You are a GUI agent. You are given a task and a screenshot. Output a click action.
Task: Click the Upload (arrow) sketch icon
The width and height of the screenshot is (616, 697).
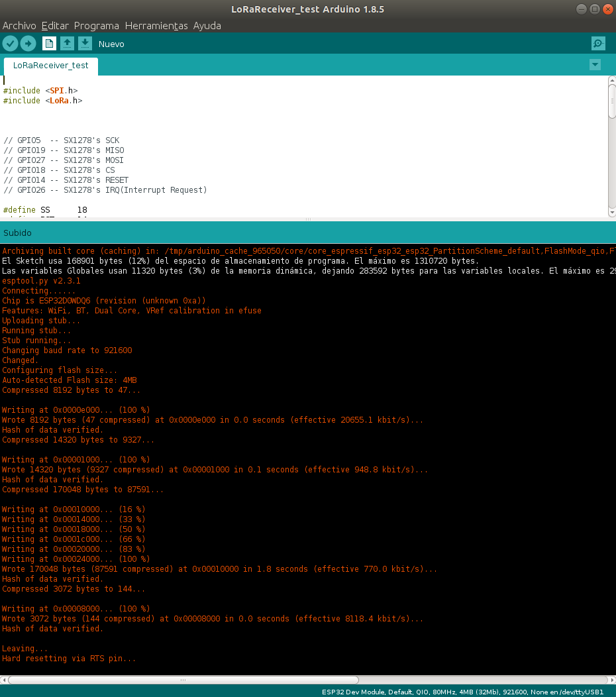tap(28, 44)
